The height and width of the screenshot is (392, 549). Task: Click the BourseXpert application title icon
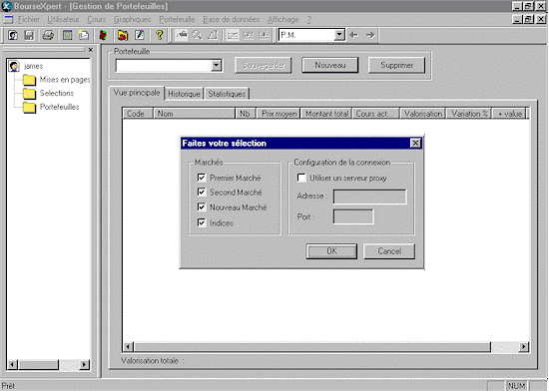(6, 6)
